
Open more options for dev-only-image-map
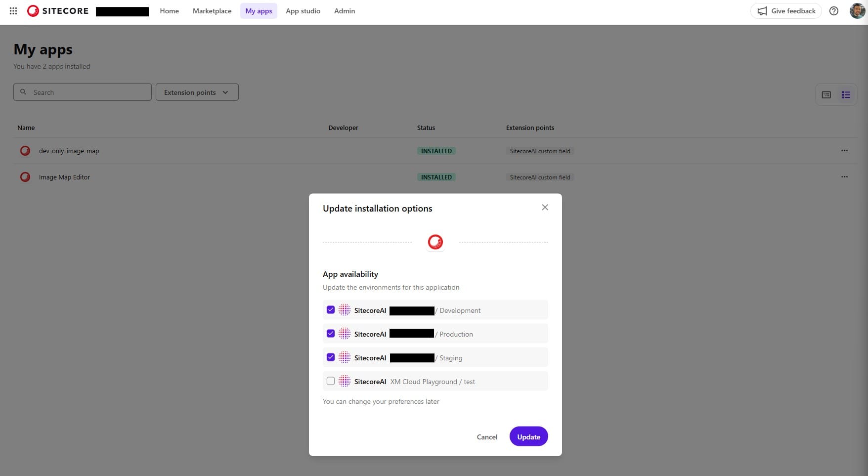tap(844, 151)
